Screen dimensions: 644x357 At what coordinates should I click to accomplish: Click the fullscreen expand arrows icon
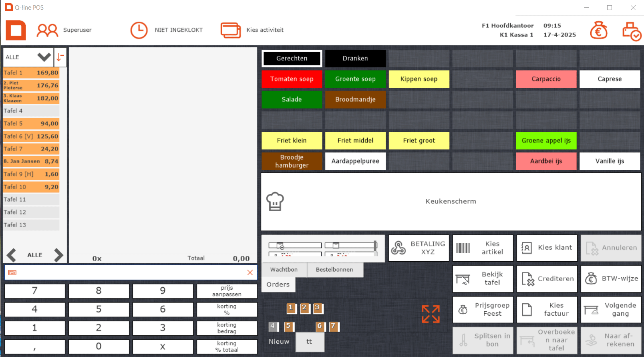pos(431,314)
